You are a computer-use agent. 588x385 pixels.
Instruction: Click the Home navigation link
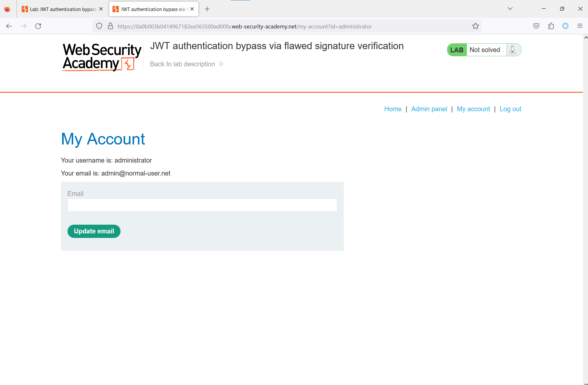(393, 109)
